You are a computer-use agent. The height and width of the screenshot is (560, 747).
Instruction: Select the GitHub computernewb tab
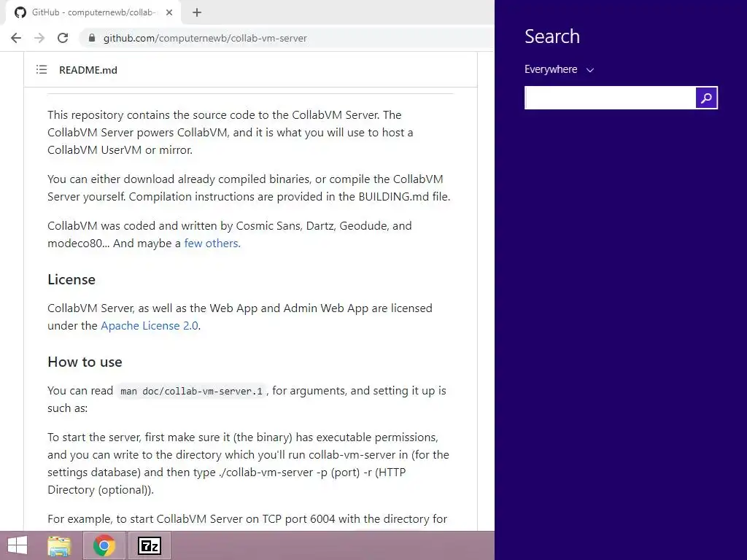[93, 12]
